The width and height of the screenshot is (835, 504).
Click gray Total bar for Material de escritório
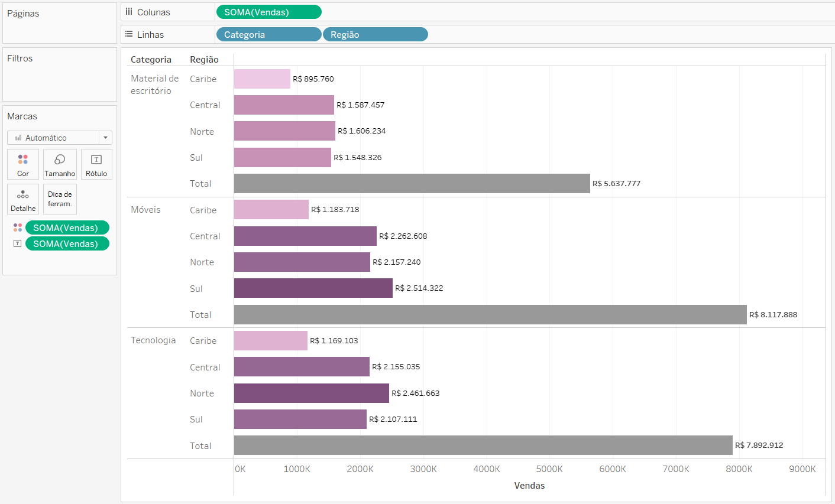pyautogui.click(x=412, y=183)
